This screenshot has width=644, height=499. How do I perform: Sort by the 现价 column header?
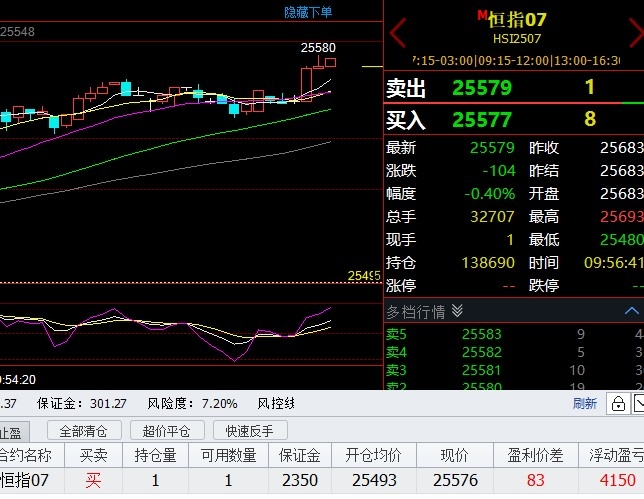[x=455, y=455]
